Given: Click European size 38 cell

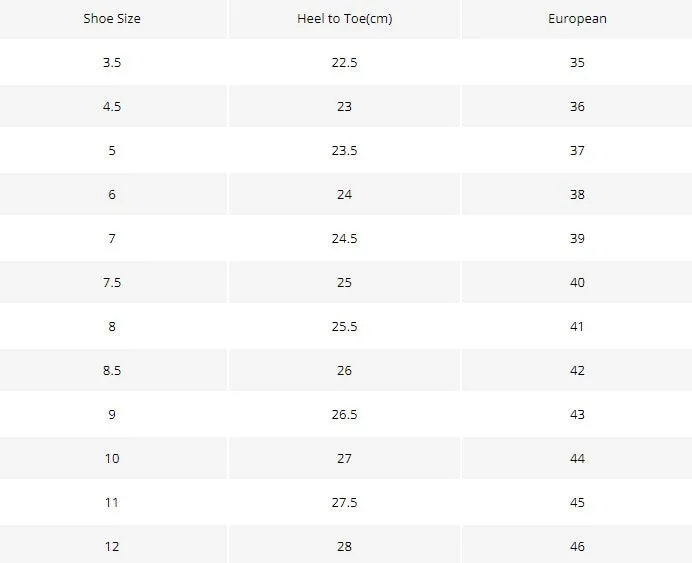Looking at the screenshot, I should tap(577, 194).
